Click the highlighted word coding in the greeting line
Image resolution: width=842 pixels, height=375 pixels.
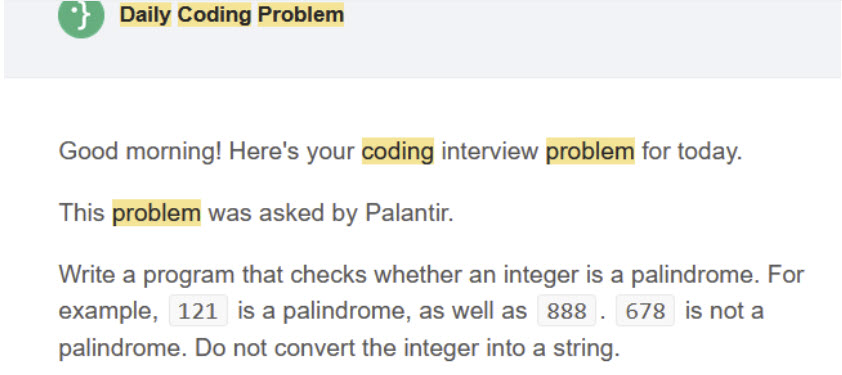[x=397, y=152]
